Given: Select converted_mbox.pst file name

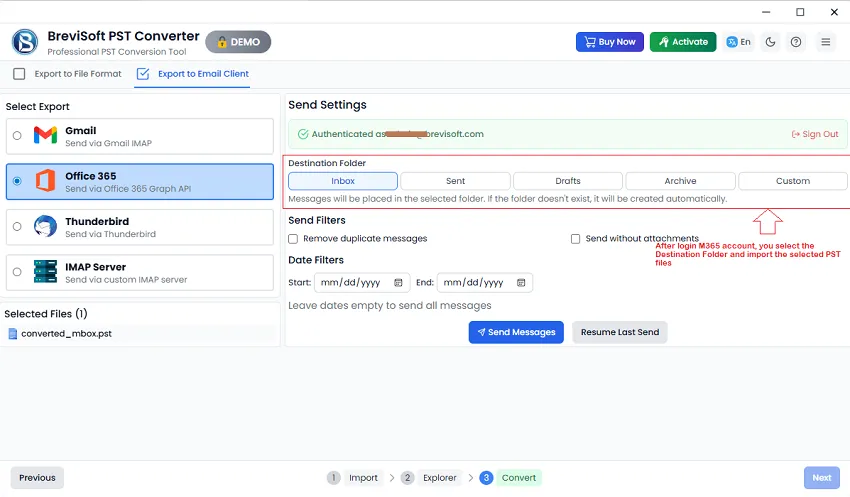Looking at the screenshot, I should (66, 334).
